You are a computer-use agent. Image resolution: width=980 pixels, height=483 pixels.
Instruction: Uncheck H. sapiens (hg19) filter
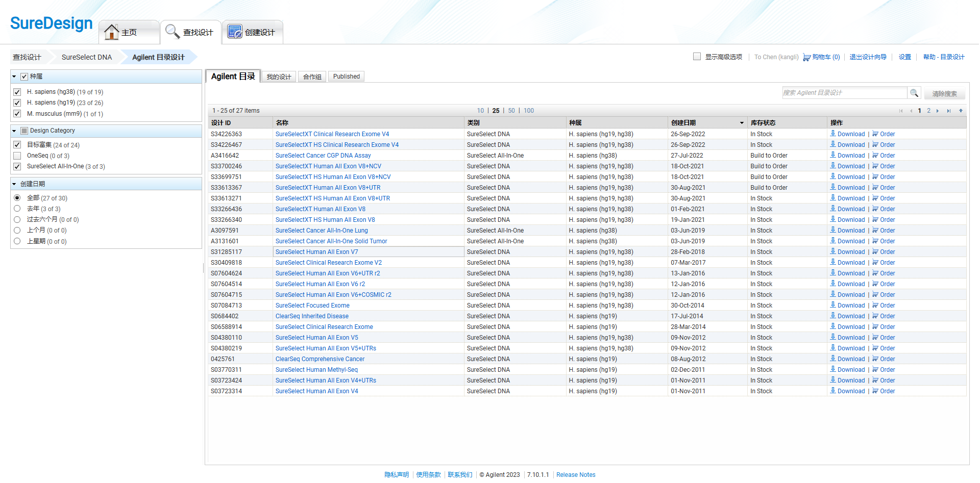17,103
